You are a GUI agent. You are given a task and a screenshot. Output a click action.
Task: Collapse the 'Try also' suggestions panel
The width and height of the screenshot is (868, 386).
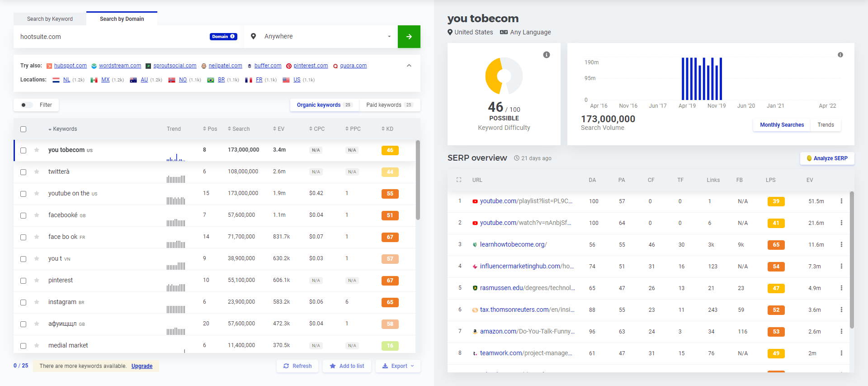point(409,66)
